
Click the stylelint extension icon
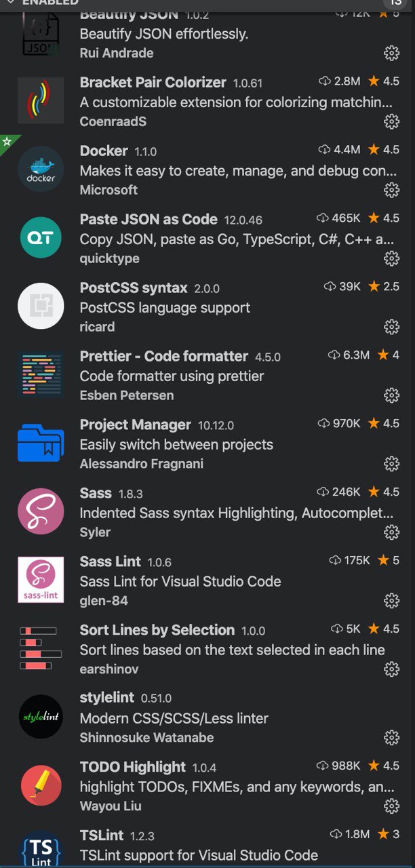41,717
